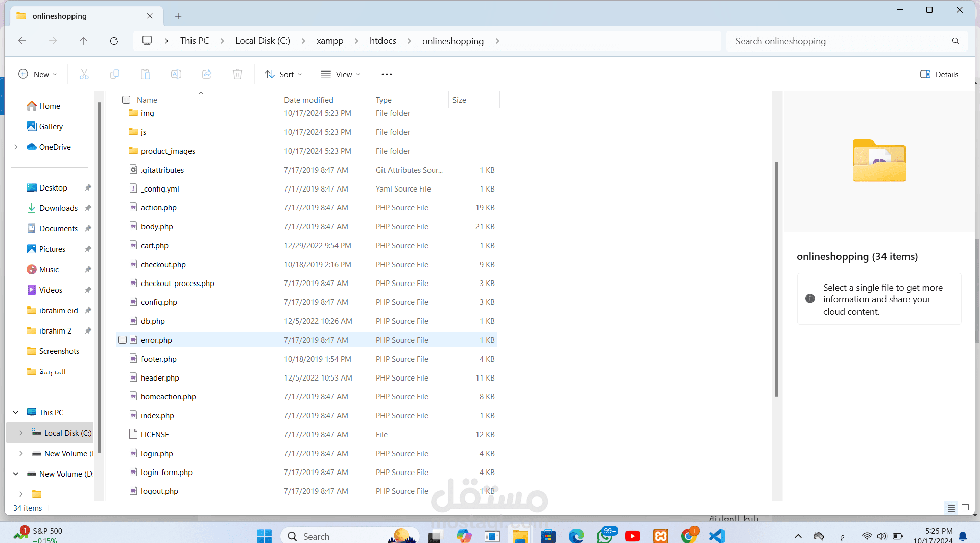The height and width of the screenshot is (543, 980).
Task: Click the Delete trash icon
Action: click(x=237, y=75)
